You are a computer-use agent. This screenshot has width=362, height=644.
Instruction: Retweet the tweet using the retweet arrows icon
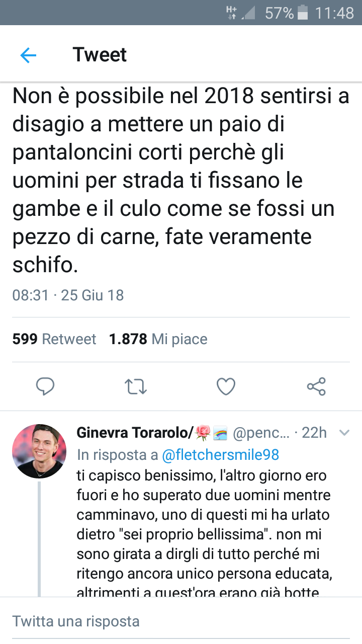click(135, 386)
